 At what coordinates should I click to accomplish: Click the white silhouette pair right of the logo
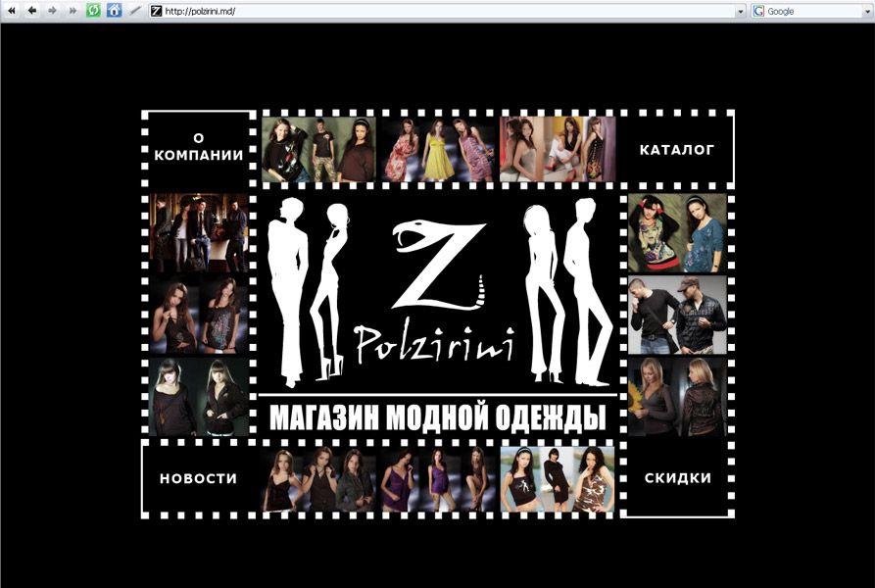[568, 292]
